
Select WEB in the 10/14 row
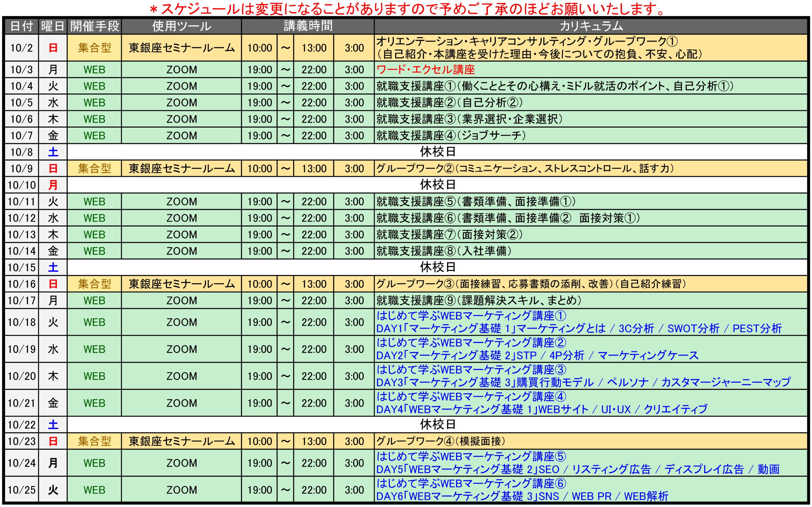[x=95, y=251]
